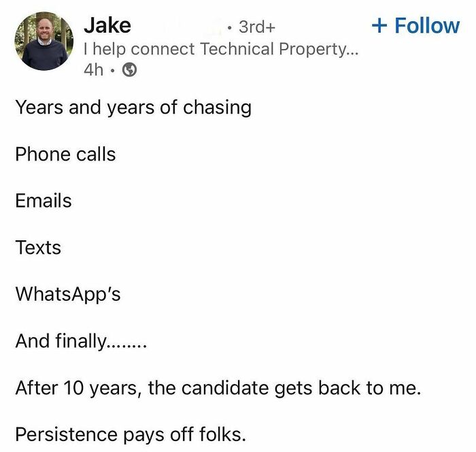476x452 pixels.
Task: Click 'gets back to me.' phrase
Action: [348, 389]
